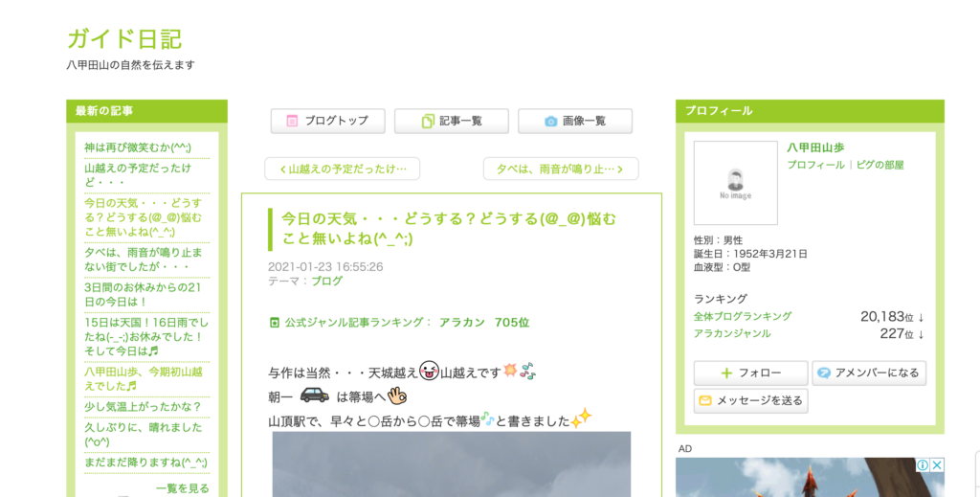Click the ranking value 20,183位
Screen dimensions: 980x497
pos(887,317)
